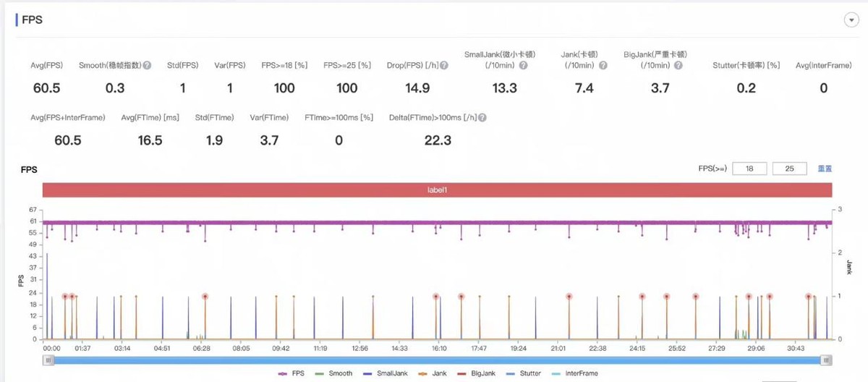The image size is (868, 382).
Task: Collapse the FPS panel with the round arrow
Action: [851, 20]
